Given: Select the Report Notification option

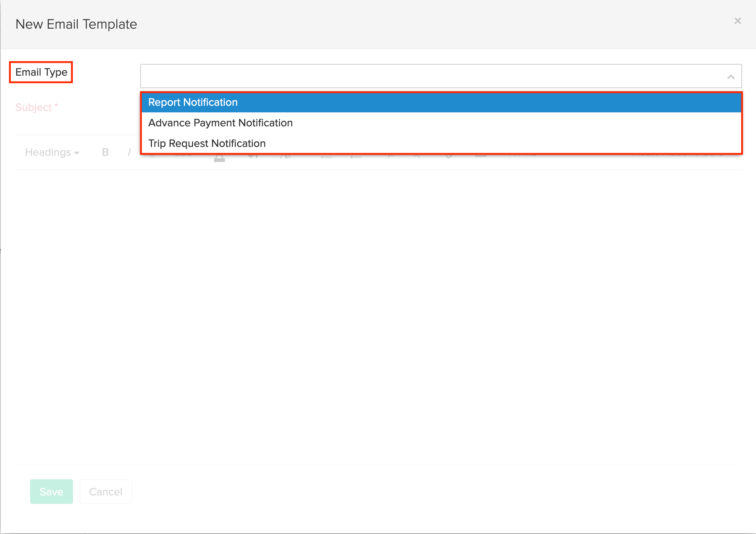Looking at the screenshot, I should [x=193, y=102].
